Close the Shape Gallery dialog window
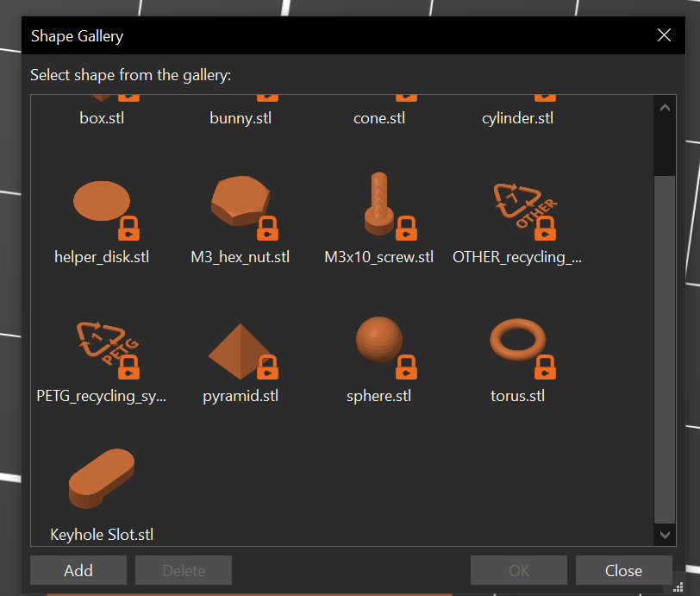Viewport: 700px width, 596px height. click(x=664, y=35)
